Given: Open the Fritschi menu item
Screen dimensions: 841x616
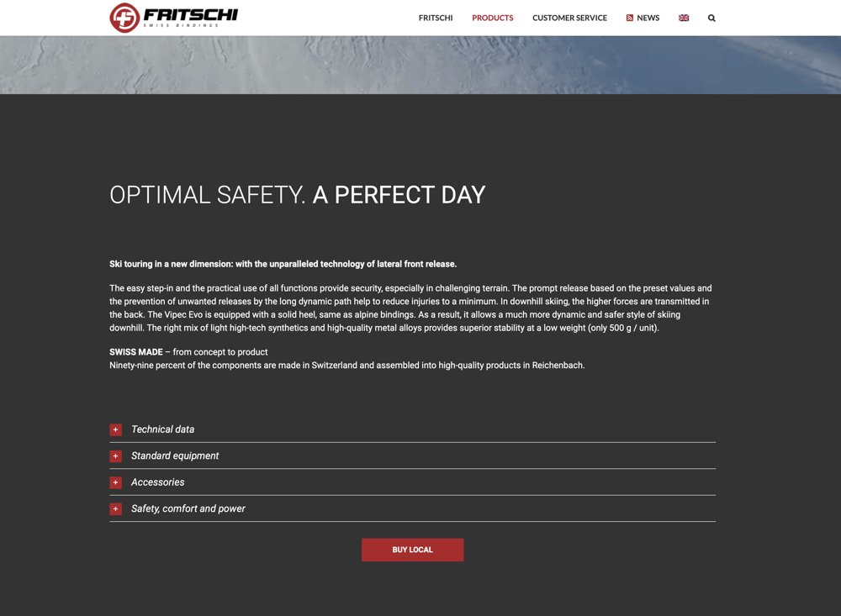Looking at the screenshot, I should click(436, 18).
